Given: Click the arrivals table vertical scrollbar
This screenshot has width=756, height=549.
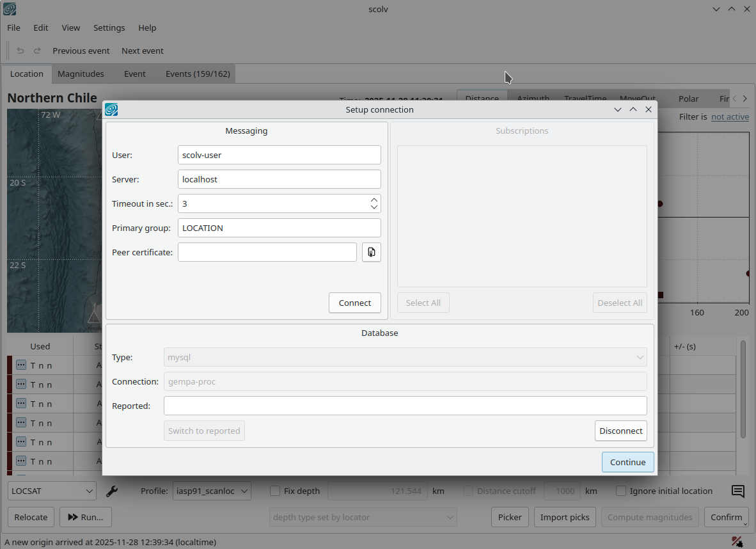Looking at the screenshot, I should coord(743,390).
